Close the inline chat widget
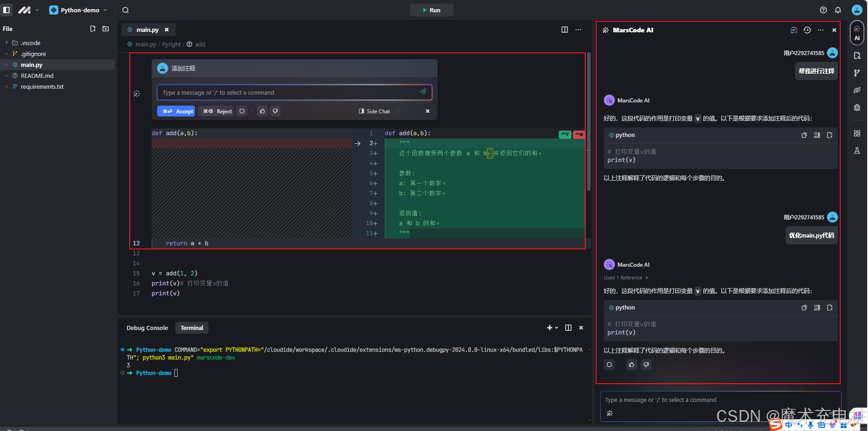Viewport: 868px width, 431px height. (x=428, y=111)
